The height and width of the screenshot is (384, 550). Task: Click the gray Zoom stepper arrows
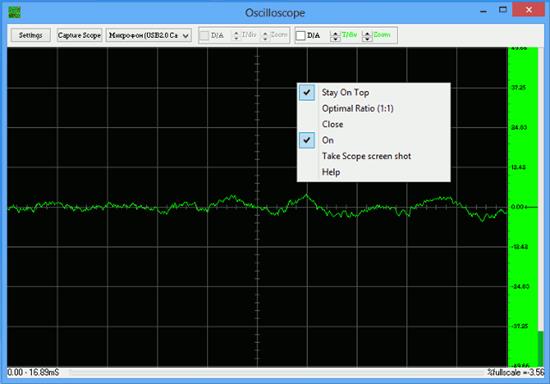[x=265, y=35]
